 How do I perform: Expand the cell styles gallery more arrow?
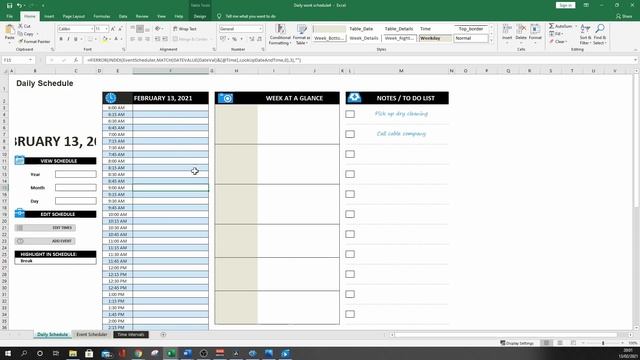pyautogui.click(x=491, y=41)
